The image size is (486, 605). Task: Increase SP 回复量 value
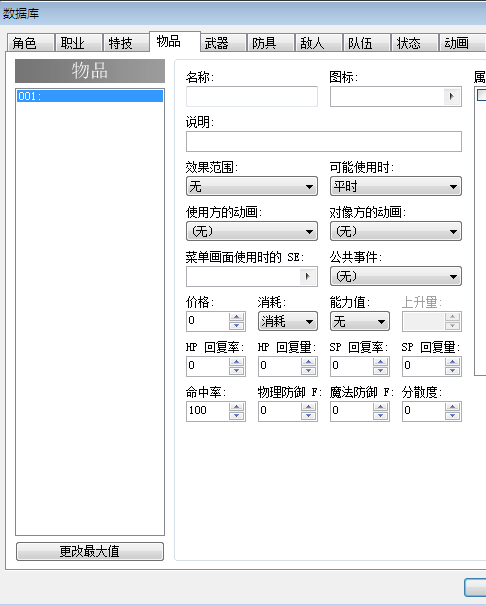tap(452, 362)
